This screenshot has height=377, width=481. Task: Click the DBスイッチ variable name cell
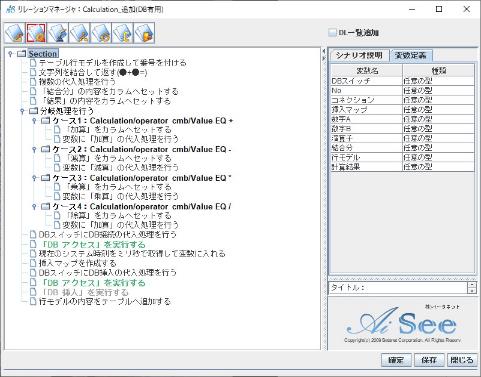click(366, 81)
